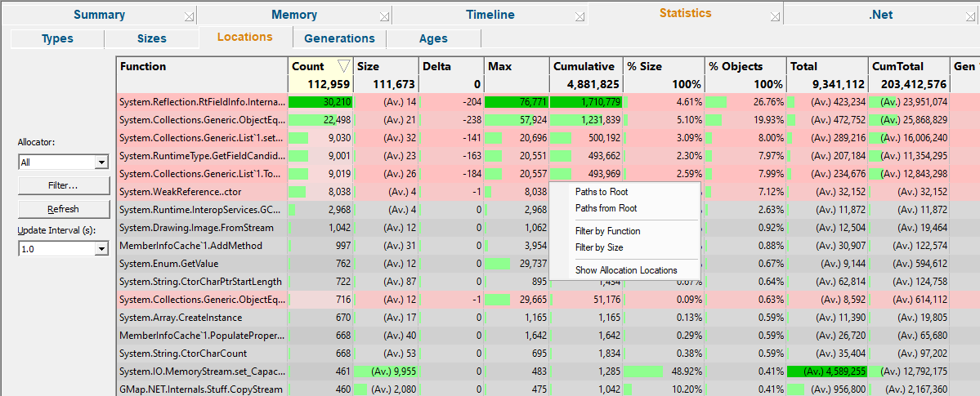
Task: Select the System.Collections.Generic.List`1.To... row
Action: [x=548, y=174]
